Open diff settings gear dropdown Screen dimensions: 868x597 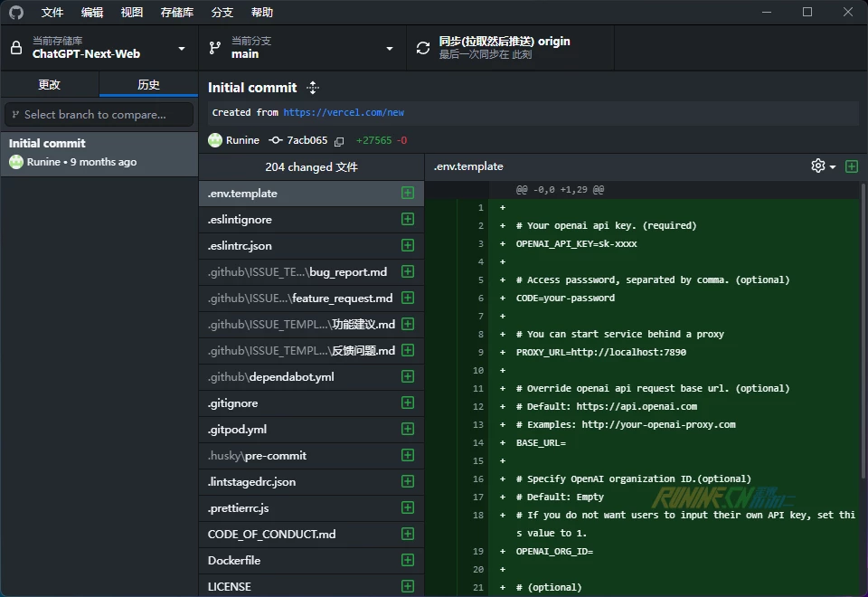click(823, 166)
